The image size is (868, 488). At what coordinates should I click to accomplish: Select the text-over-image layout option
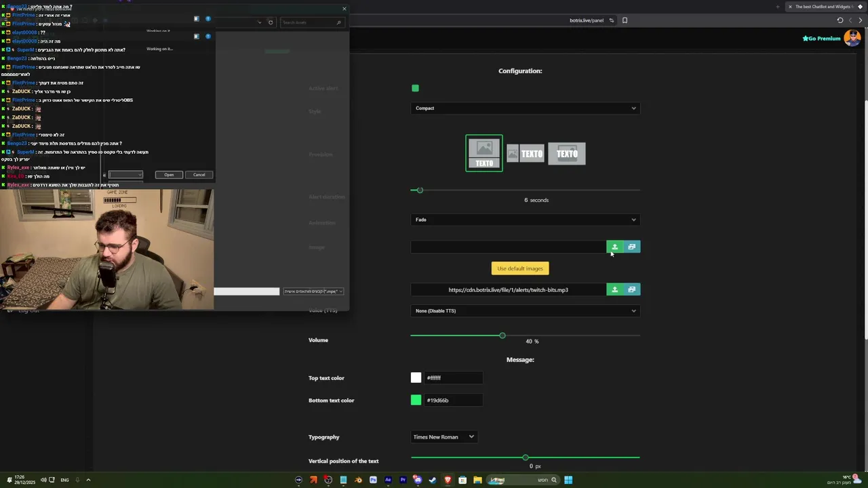click(x=567, y=154)
